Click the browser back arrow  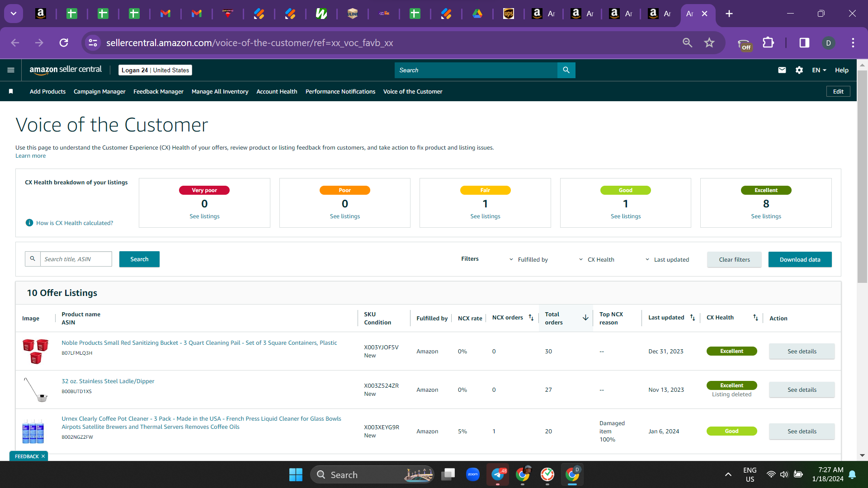15,43
